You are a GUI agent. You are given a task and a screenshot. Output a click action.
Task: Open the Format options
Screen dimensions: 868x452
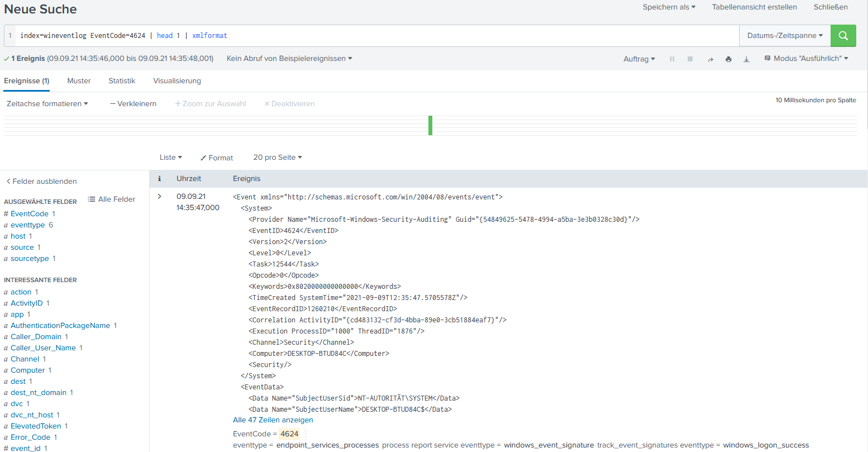[217, 158]
